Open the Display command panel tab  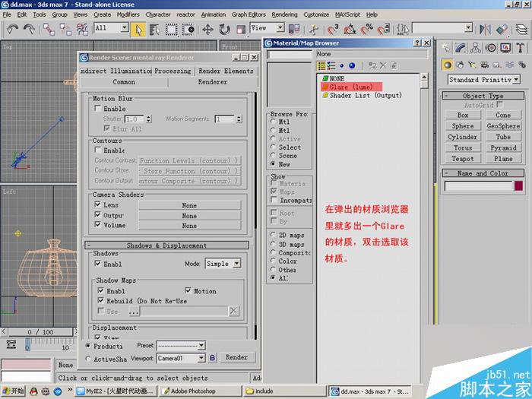tap(505, 48)
